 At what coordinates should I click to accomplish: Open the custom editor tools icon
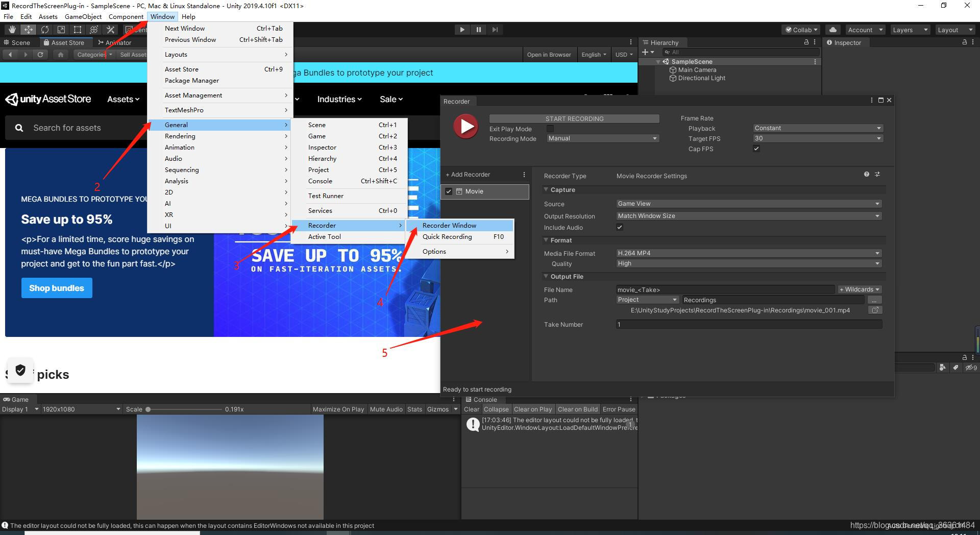[x=110, y=30]
